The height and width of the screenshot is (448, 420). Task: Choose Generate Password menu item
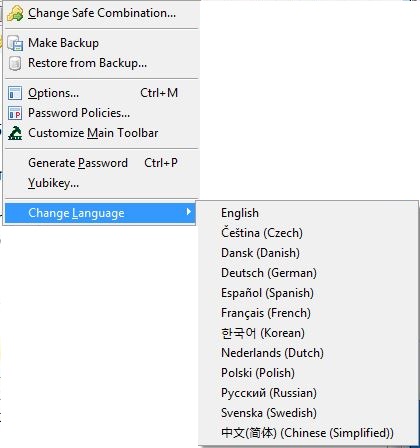(x=101, y=163)
